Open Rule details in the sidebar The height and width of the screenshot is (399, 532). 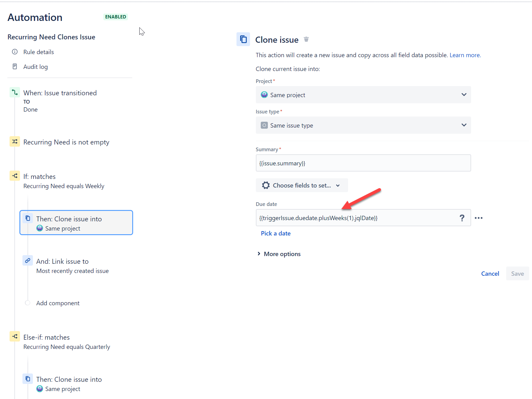(38, 52)
